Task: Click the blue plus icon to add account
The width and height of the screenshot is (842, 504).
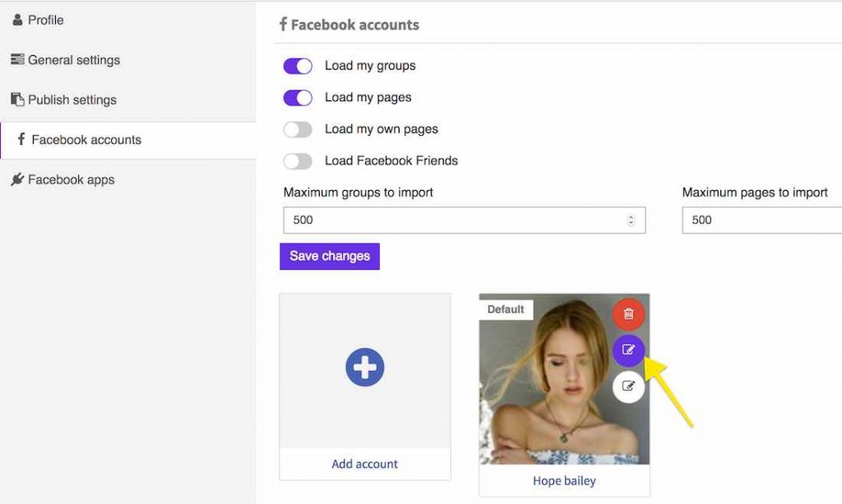Action: click(x=364, y=368)
